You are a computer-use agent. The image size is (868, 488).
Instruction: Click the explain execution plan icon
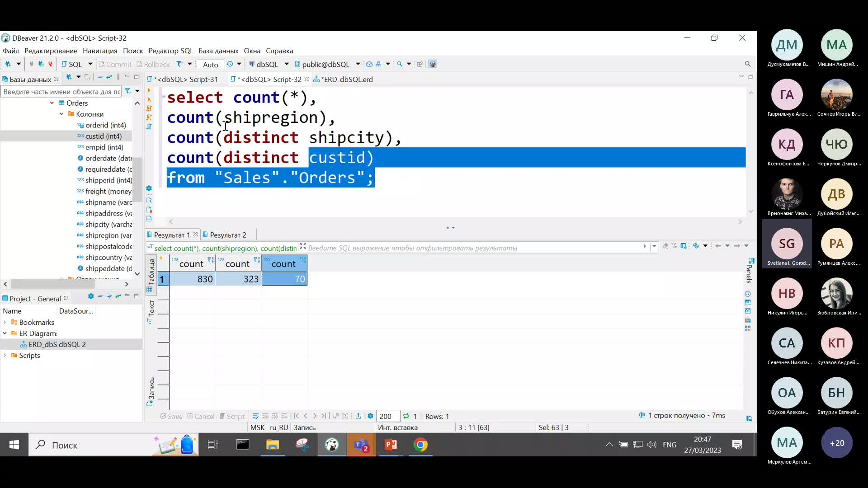coord(149,127)
